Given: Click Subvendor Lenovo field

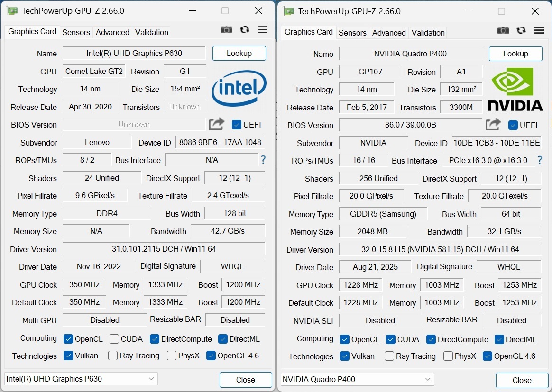Looking at the screenshot, I should tap(97, 142).
